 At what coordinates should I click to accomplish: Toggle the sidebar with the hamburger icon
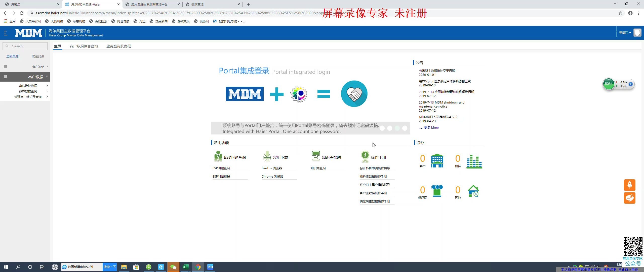5,33
